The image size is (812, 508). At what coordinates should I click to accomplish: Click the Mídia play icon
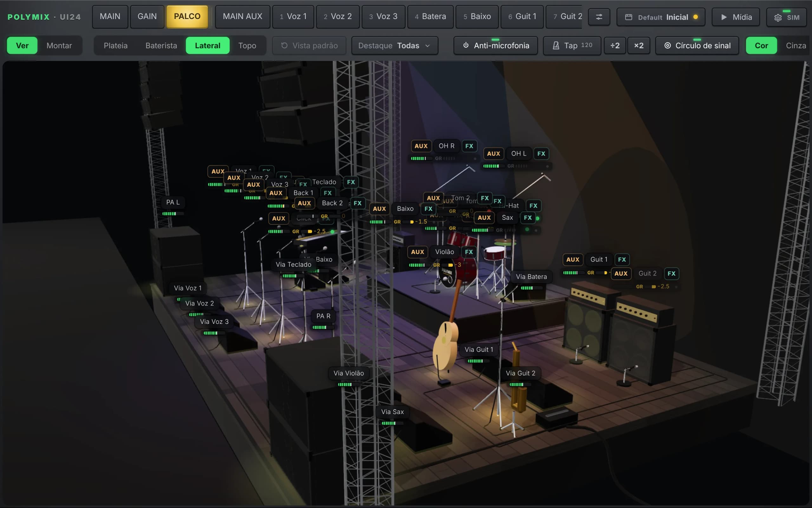(724, 17)
